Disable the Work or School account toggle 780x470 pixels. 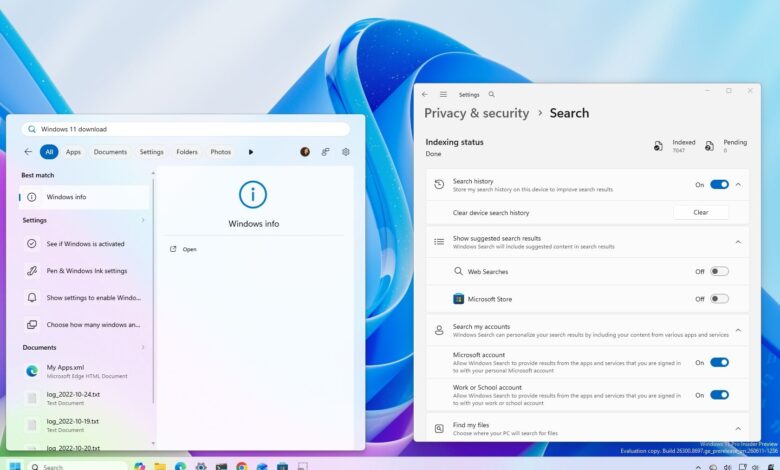719,395
